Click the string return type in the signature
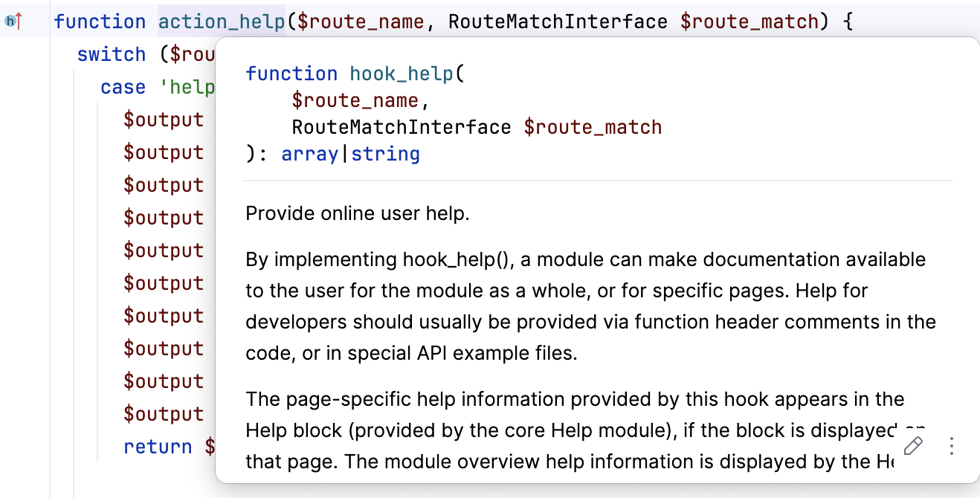Screen dimensions: 980x498 tap(385, 153)
